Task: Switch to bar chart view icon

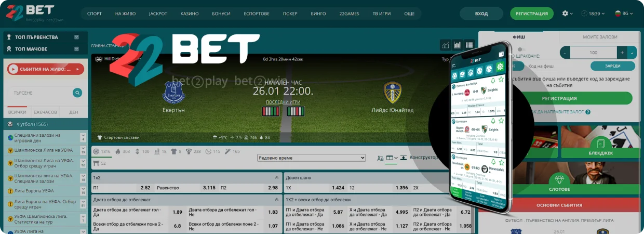Action: coord(458,45)
